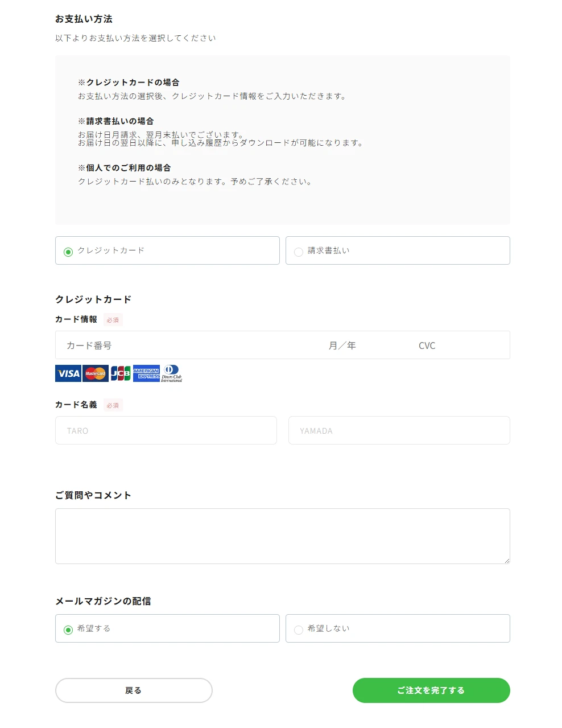This screenshot has width=562, height=728.
Task: Choose 希望しない for mail magazine
Action: pyautogui.click(x=299, y=630)
